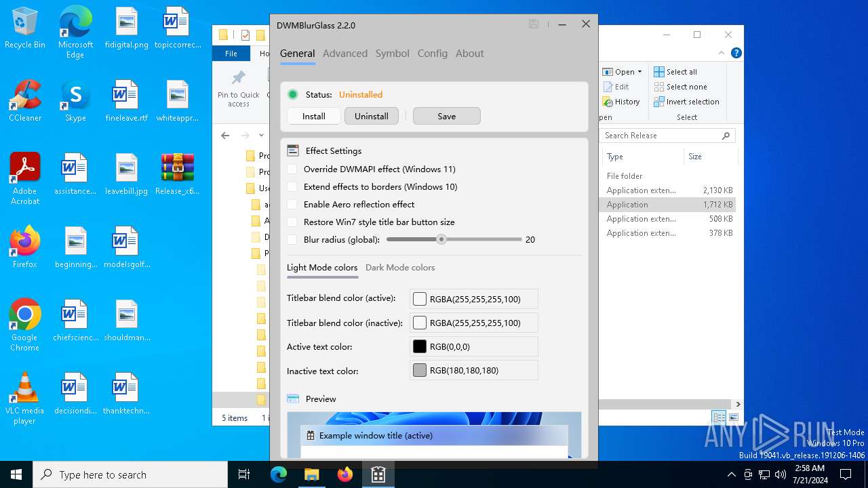The image size is (868, 488).
Task: Open File Explorer from the taskbar
Action: click(x=312, y=474)
